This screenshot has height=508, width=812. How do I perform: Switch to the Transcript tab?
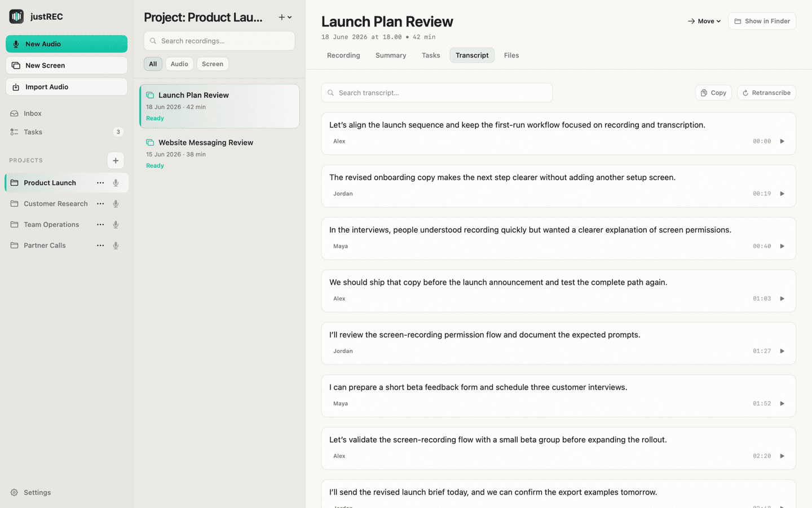coord(472,55)
